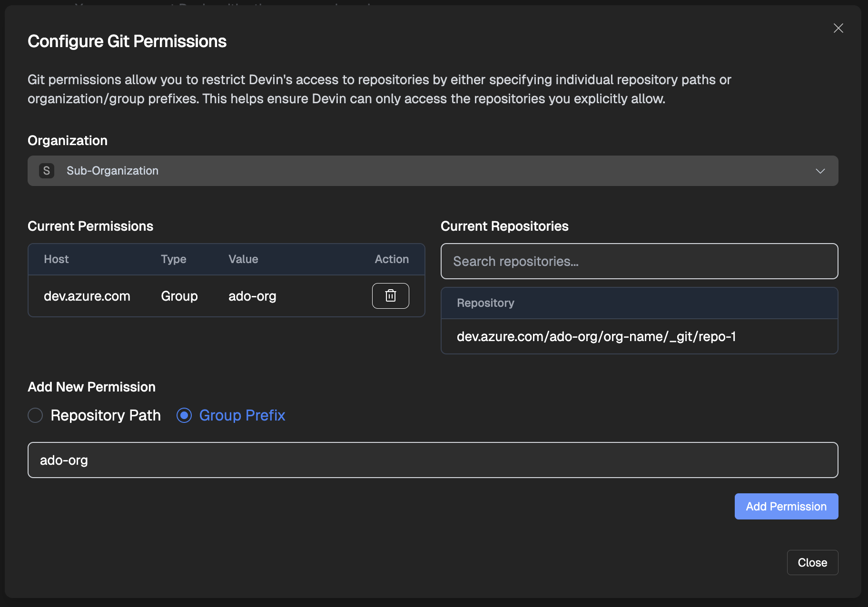This screenshot has width=868, height=607.
Task: Click the Action column header
Action: 391,259
